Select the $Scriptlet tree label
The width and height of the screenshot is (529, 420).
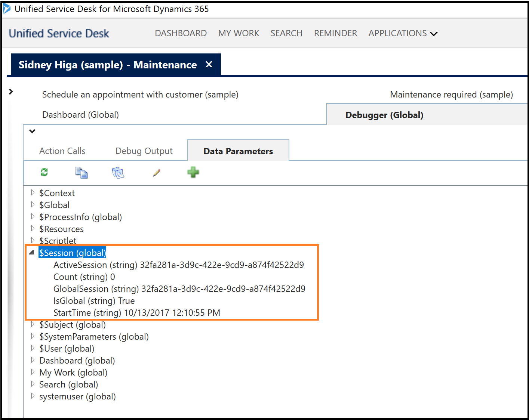(x=58, y=241)
